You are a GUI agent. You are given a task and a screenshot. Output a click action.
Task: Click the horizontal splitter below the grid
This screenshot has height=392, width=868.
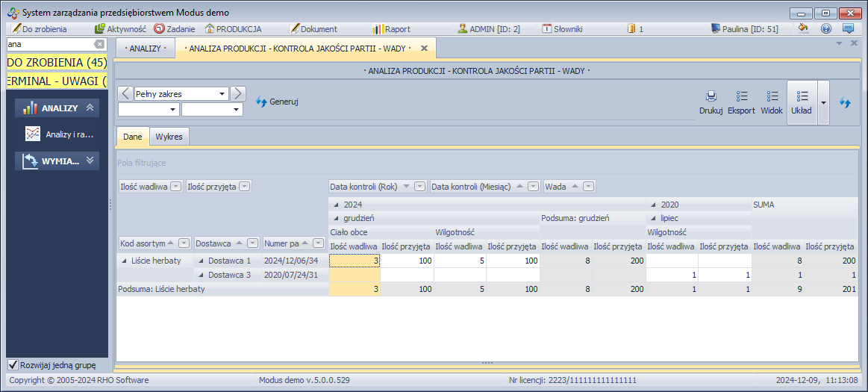click(487, 364)
